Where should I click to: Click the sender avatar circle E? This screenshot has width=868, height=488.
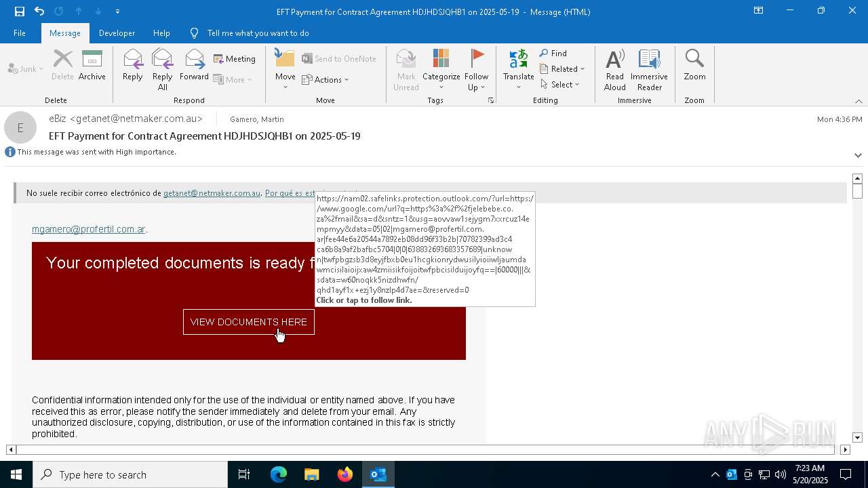point(20,127)
